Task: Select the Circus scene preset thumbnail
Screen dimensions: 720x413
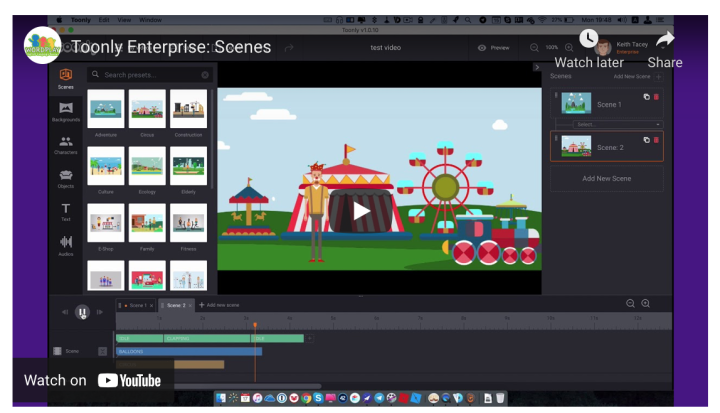Action: coord(147,106)
